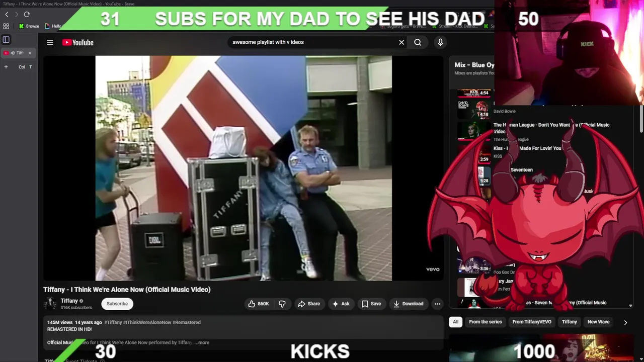Open Tiffany channel avatar
Image resolution: width=644 pixels, height=362 pixels.
(50, 304)
